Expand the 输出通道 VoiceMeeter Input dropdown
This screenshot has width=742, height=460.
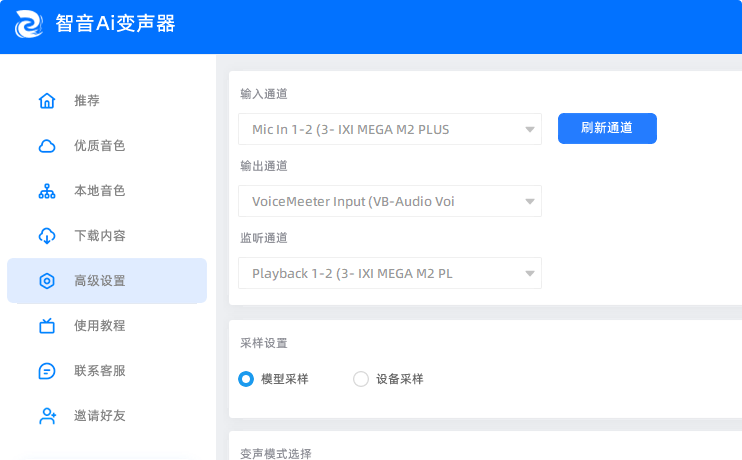(390, 201)
